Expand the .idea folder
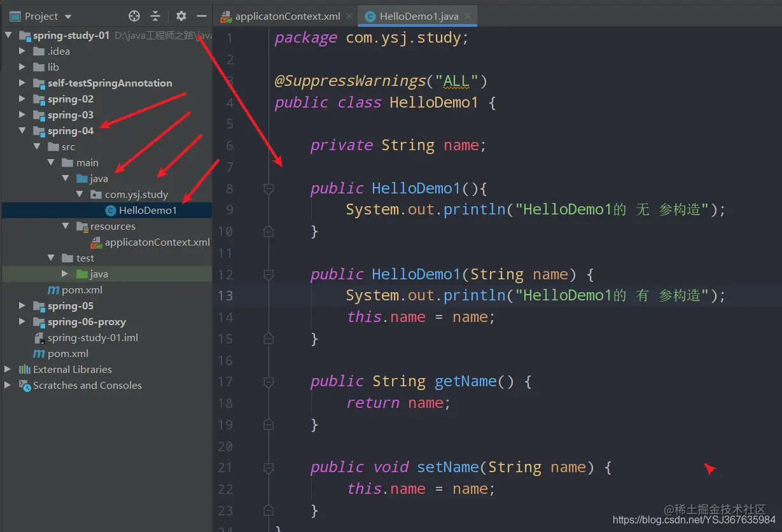Image resolution: width=782 pixels, height=532 pixels. (x=22, y=51)
